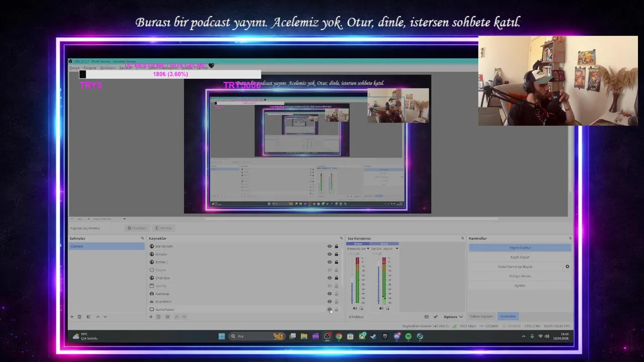644x362 pixels.
Task: Toggle GamePower source visibility eye
Action: tap(330, 309)
